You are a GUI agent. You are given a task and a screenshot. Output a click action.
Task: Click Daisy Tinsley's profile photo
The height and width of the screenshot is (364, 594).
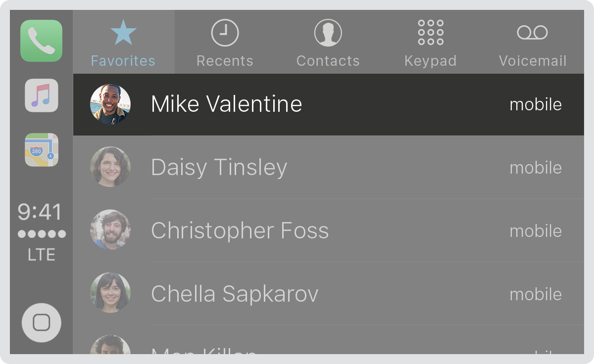(110, 167)
